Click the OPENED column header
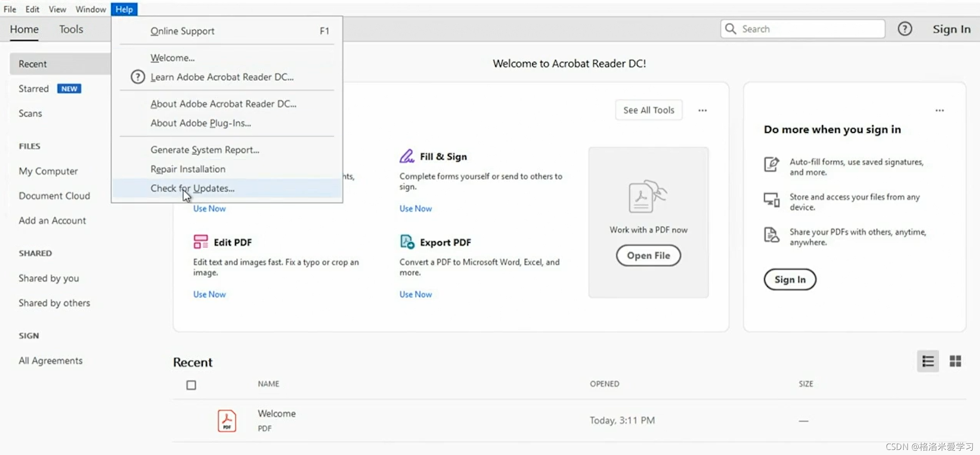 coord(604,384)
